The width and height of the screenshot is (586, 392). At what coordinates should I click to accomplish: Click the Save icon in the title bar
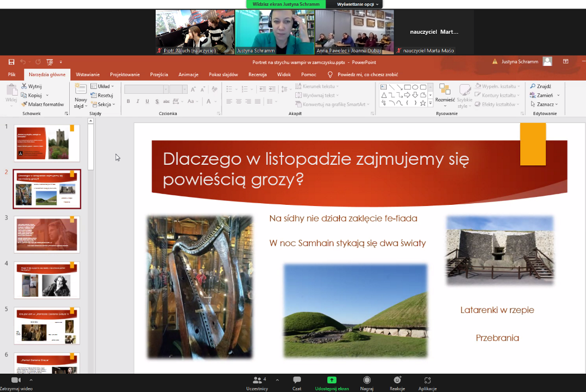pos(11,62)
